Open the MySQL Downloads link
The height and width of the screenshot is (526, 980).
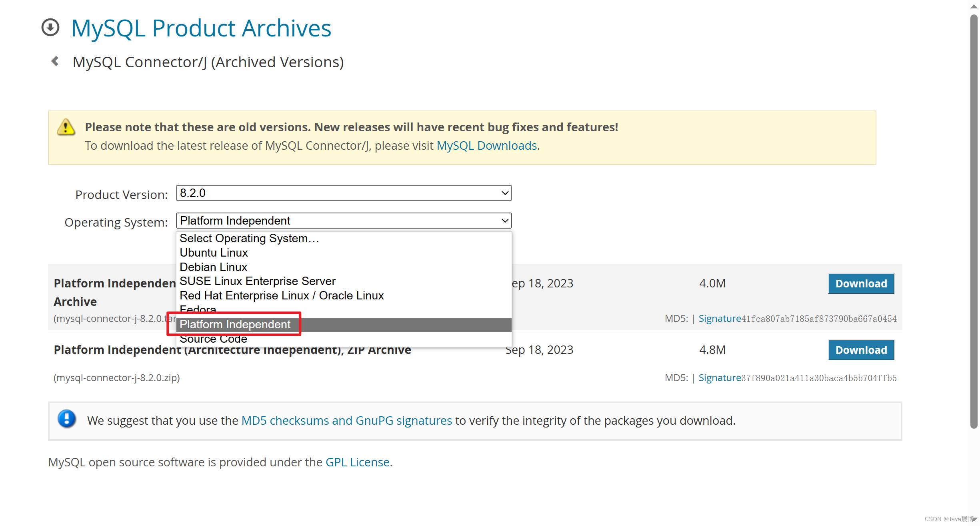pos(486,145)
